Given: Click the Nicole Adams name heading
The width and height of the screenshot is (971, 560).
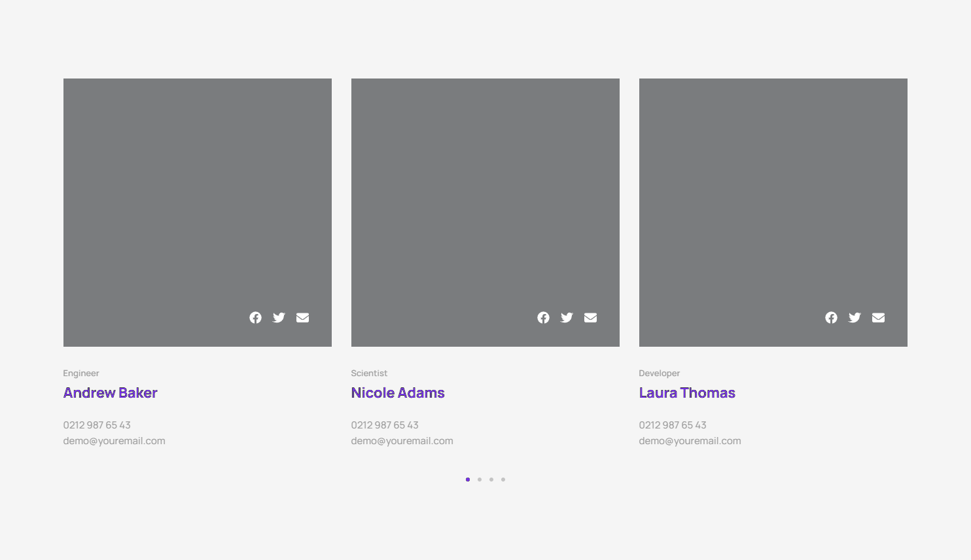Looking at the screenshot, I should click(398, 393).
